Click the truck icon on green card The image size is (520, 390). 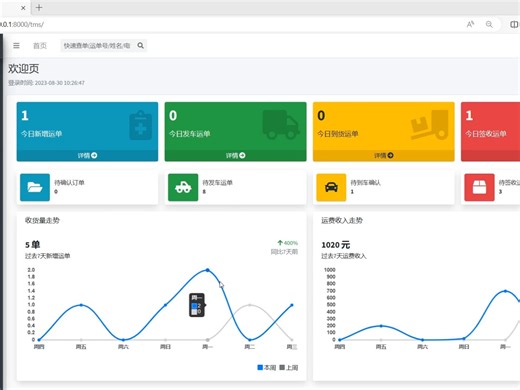(x=280, y=124)
